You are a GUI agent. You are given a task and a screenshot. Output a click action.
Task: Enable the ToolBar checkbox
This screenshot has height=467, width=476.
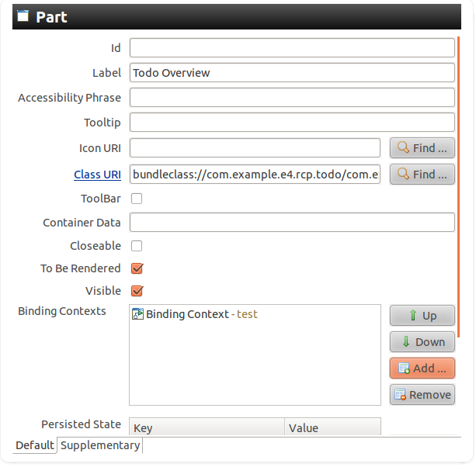pos(137,199)
